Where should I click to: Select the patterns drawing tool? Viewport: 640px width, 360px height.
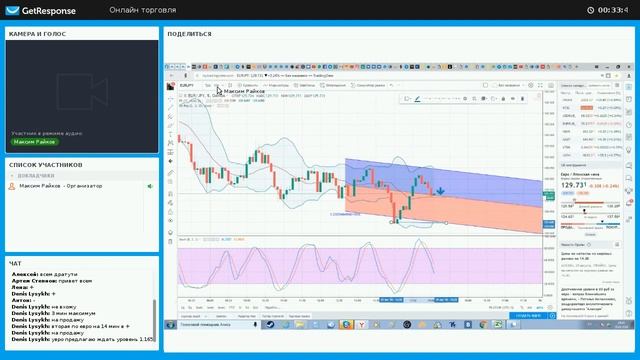tap(171, 143)
